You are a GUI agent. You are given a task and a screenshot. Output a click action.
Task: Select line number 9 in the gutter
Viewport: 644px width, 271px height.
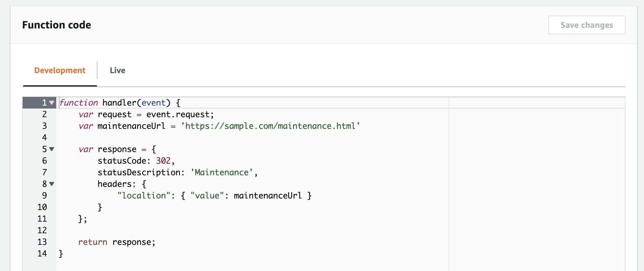coord(44,196)
